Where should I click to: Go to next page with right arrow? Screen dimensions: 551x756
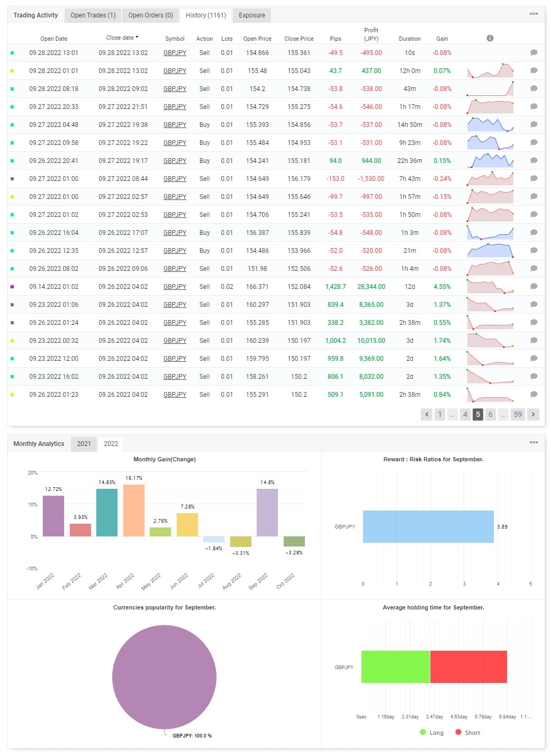coord(533,414)
